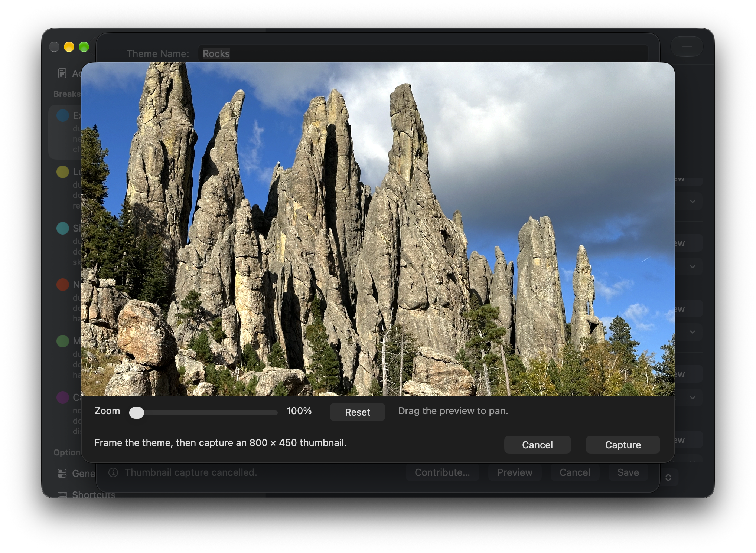The height and width of the screenshot is (553, 756).
Task: Select the red circle break in sidebar
Action: pos(63,285)
